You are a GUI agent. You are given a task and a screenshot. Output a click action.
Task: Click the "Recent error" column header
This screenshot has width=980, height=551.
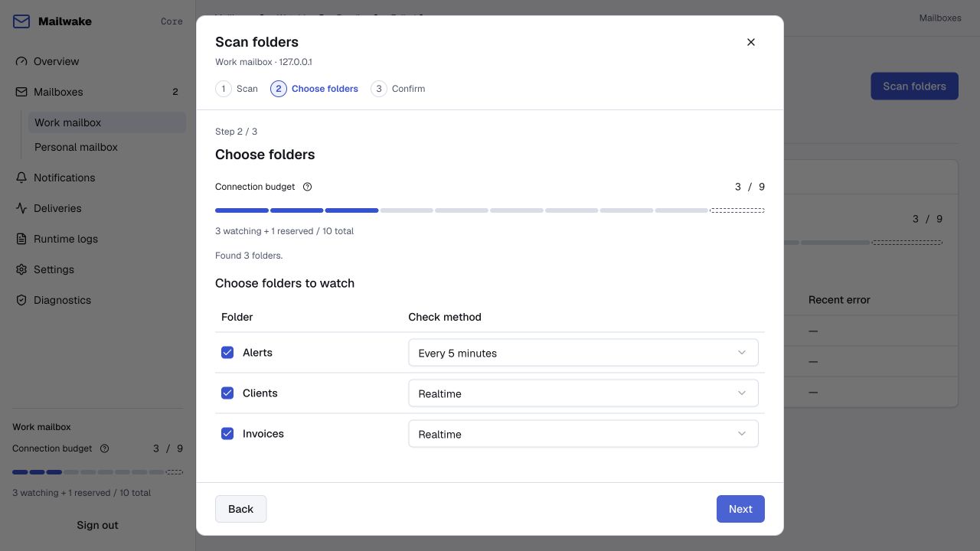839,300
